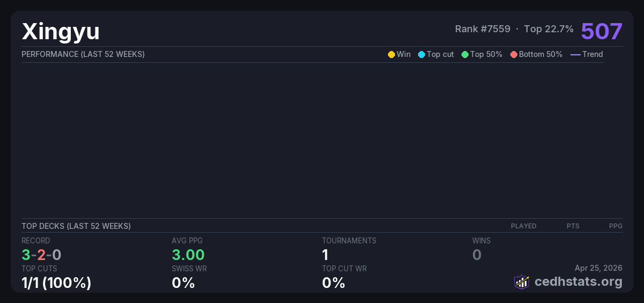This screenshot has width=644, height=303.
Task: Click the 3.00 average PPG value
Action: point(188,255)
